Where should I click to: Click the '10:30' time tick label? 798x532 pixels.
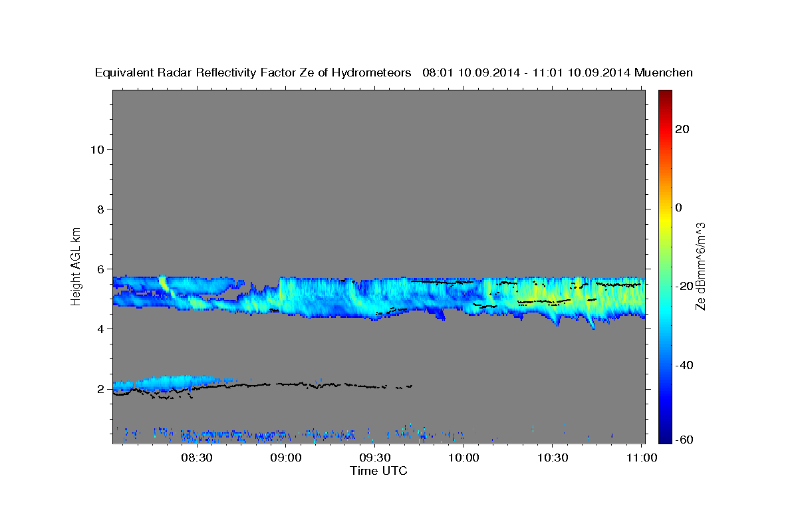[x=553, y=458]
